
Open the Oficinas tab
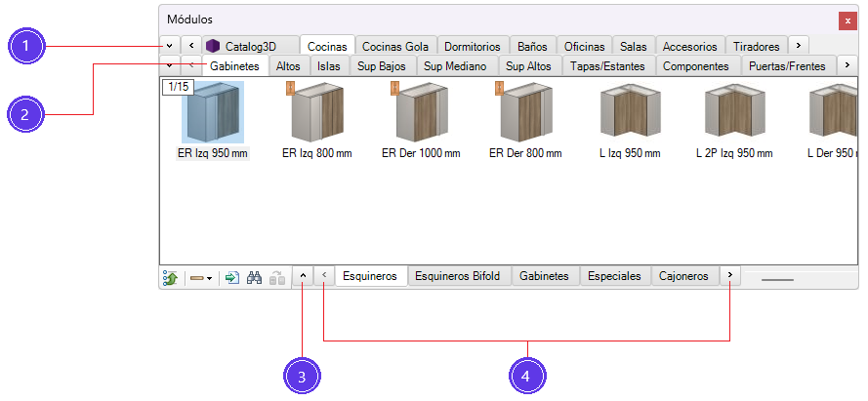tap(586, 47)
